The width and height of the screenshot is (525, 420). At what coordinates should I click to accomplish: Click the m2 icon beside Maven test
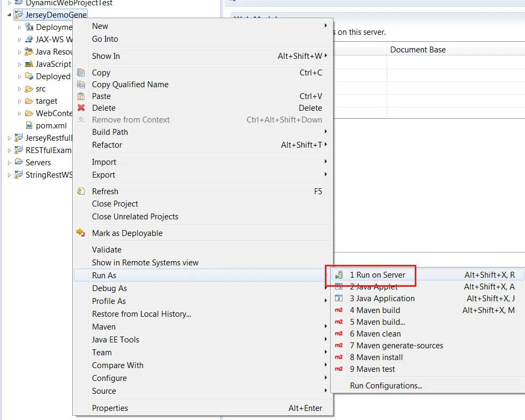point(339,369)
